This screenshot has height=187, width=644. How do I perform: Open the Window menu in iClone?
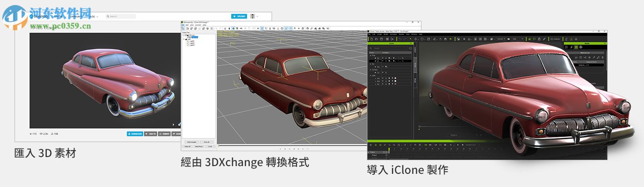coord(415,34)
